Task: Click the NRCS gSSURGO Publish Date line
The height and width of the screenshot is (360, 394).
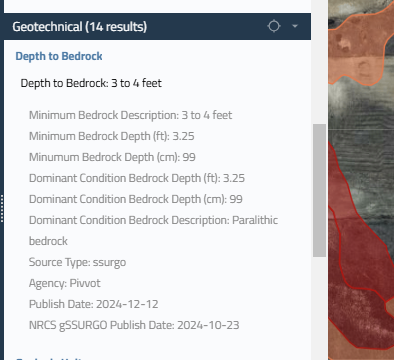Action: [134, 325]
